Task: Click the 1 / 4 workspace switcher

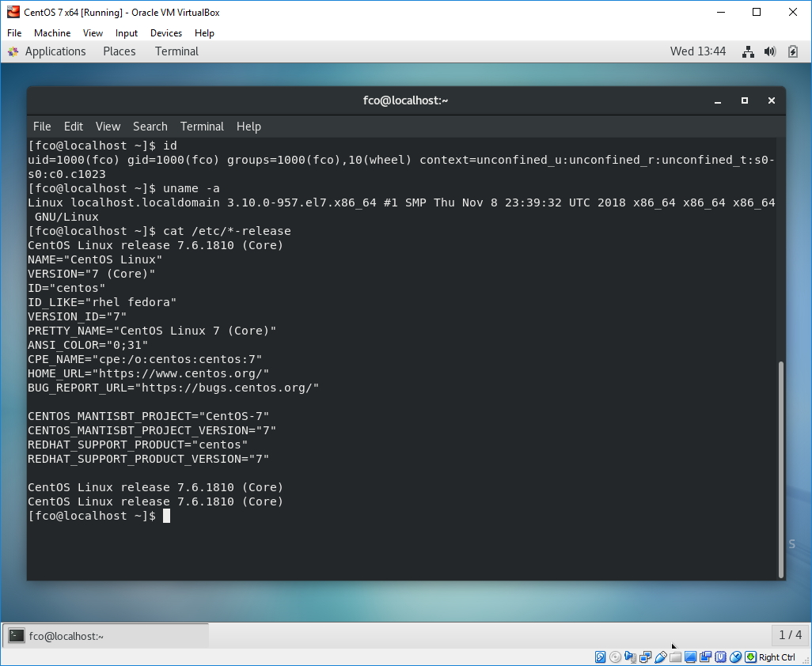Action: tap(790, 635)
